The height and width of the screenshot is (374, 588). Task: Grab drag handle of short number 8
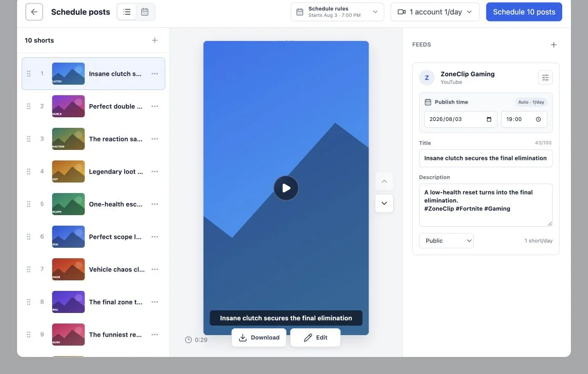(29, 302)
